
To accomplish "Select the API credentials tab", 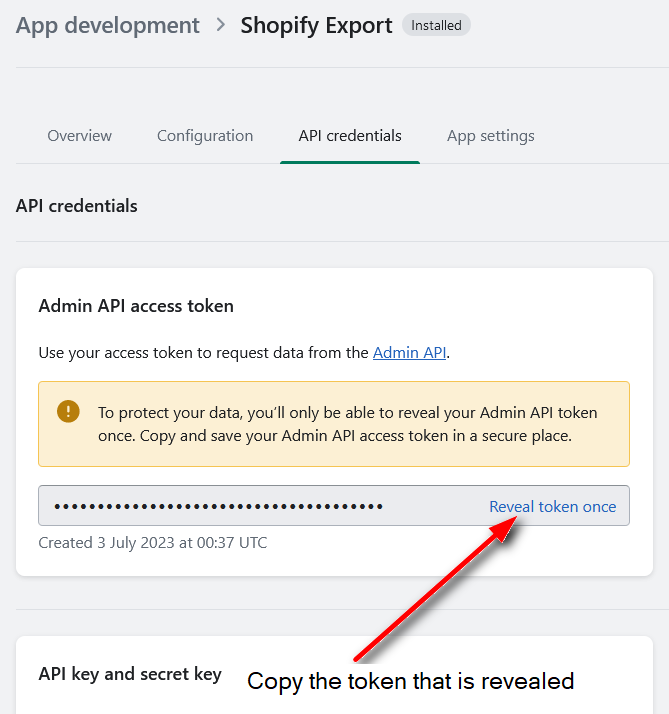I will coord(350,136).
